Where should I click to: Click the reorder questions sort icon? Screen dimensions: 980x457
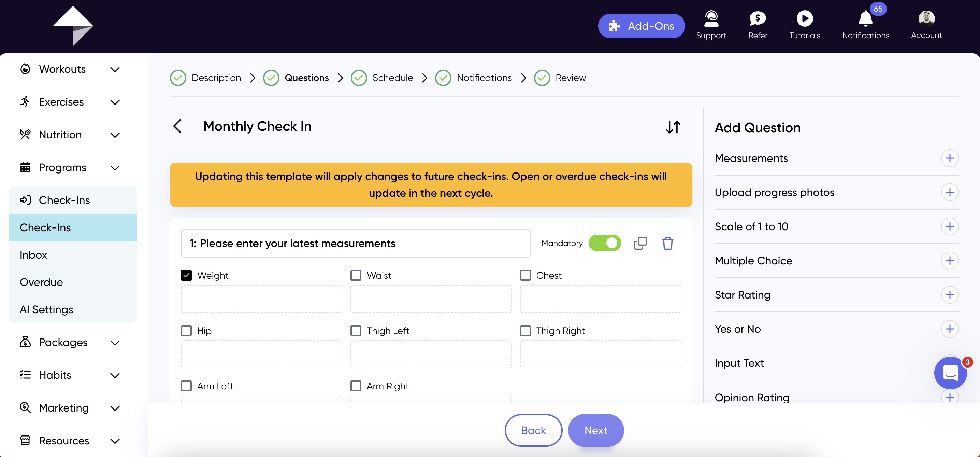click(673, 127)
